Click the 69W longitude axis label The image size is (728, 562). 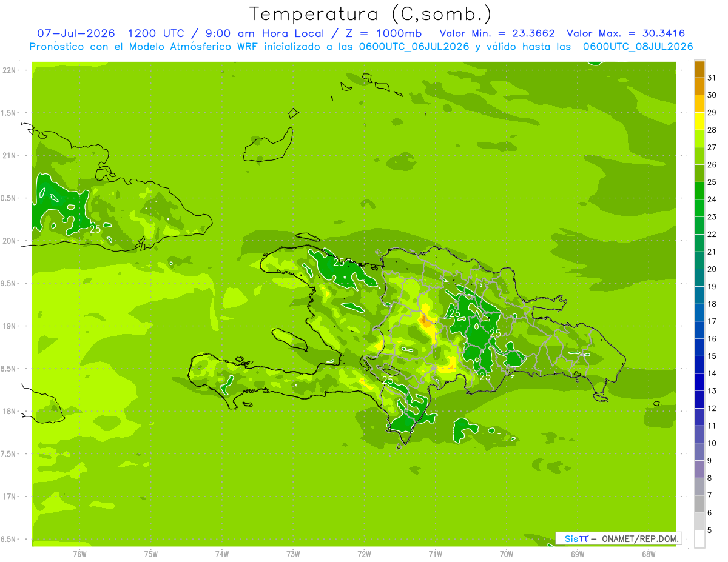pos(577,554)
